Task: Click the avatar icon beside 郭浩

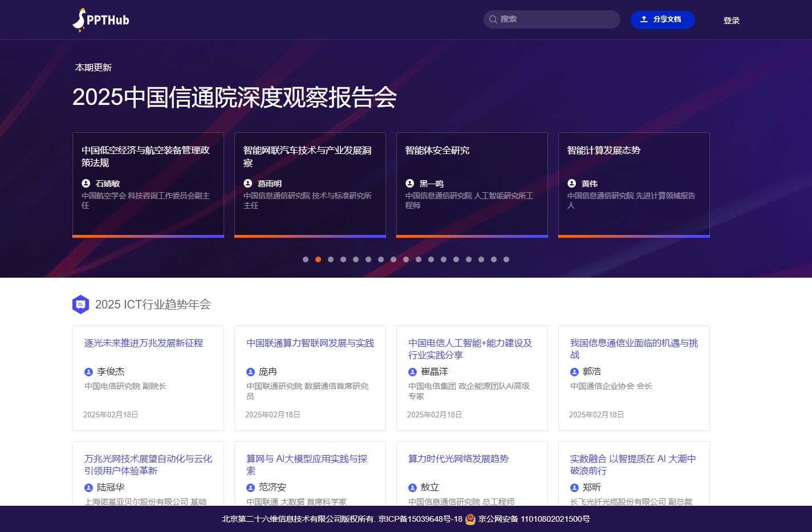Action: [574, 372]
